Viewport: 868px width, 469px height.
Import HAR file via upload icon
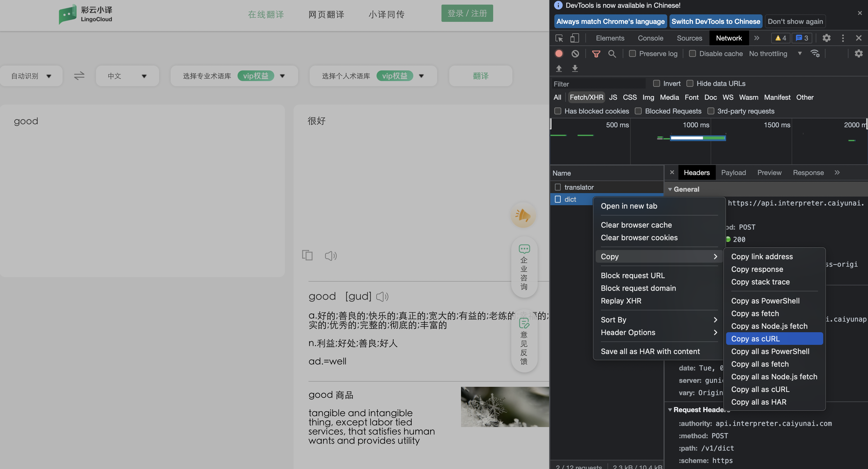coord(559,68)
